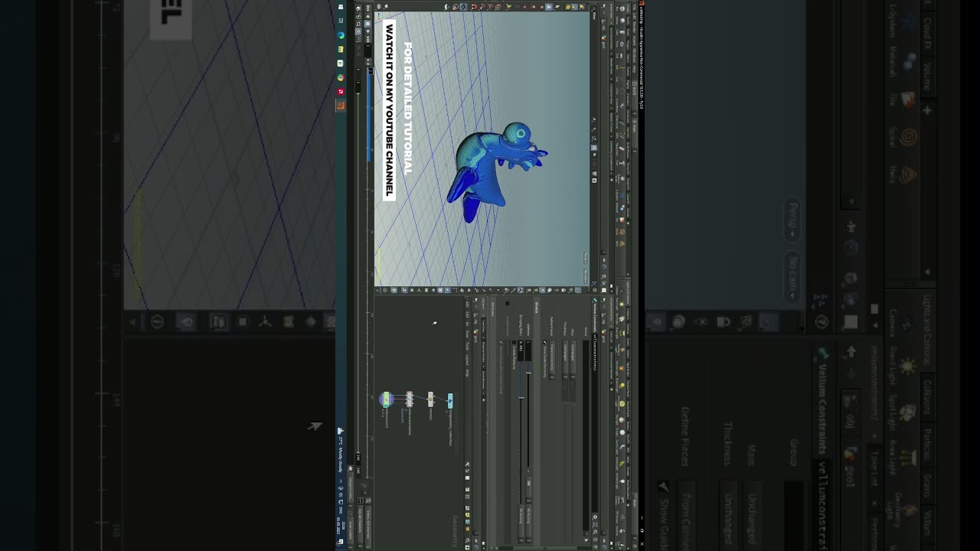The height and width of the screenshot is (551, 980).
Task: Open Chrome from the taskbar
Action: click(x=341, y=77)
